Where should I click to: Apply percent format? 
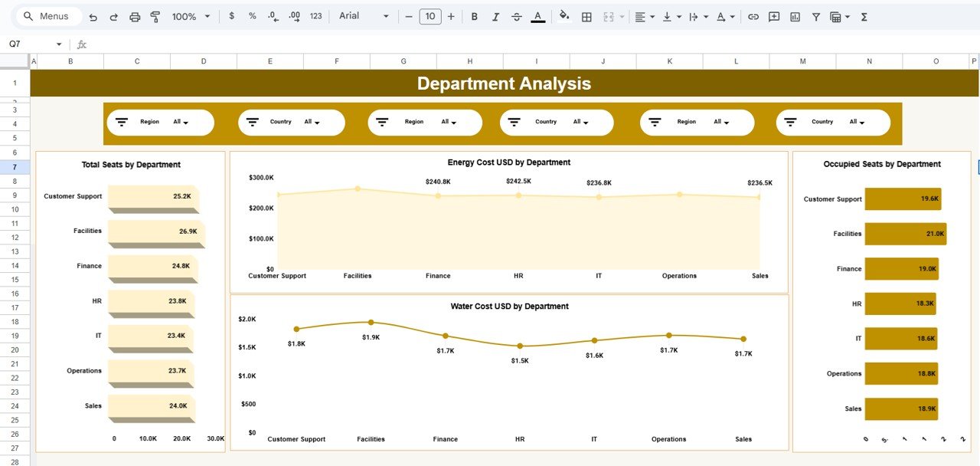pyautogui.click(x=252, y=15)
